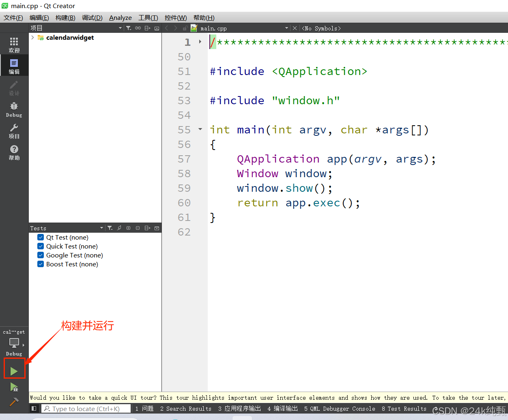Click the window.show(); line of code

tap(285, 188)
